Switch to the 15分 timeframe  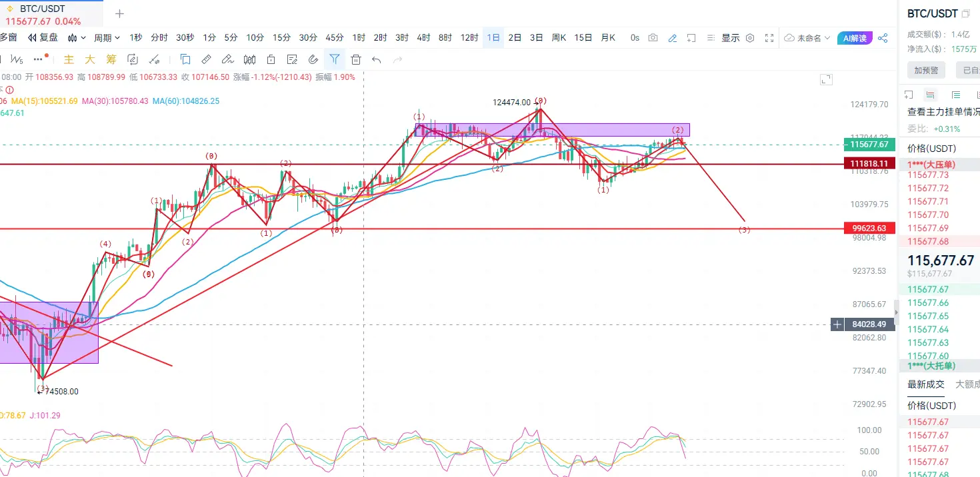(281, 38)
